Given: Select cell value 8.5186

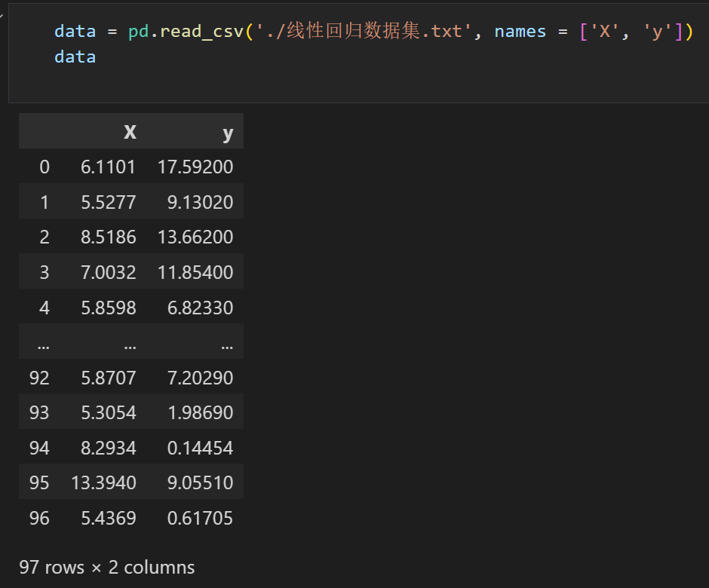Looking at the screenshot, I should click(109, 237).
